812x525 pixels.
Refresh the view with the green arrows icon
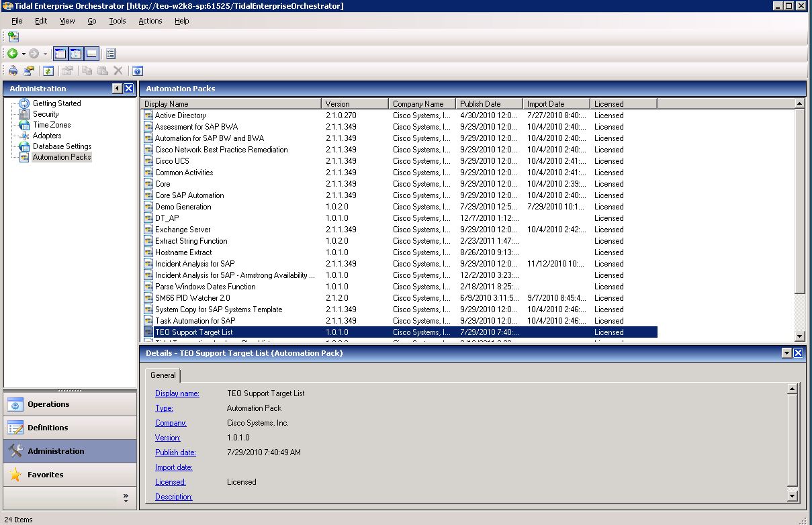click(48, 70)
